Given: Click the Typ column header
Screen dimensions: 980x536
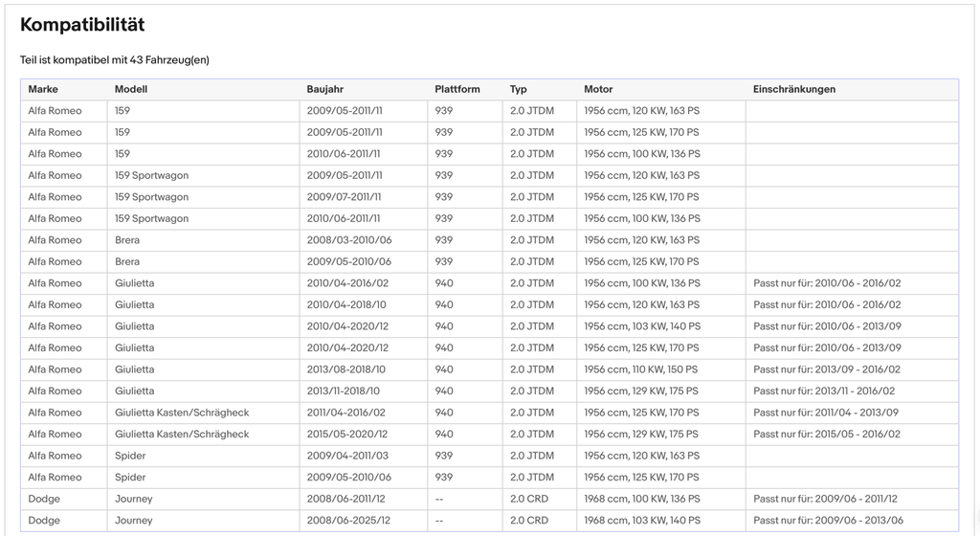Looking at the screenshot, I should [x=518, y=89].
